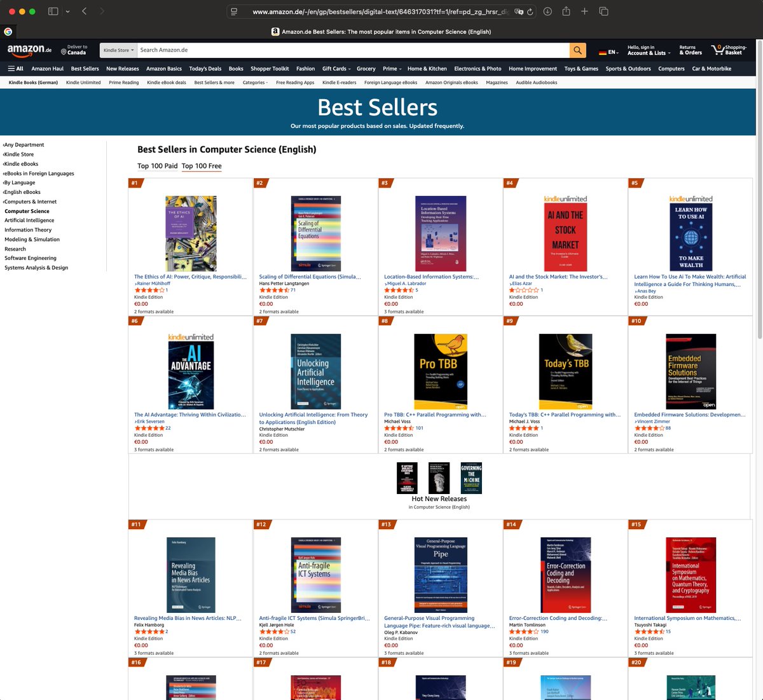This screenshot has width=763, height=700.
Task: Open Today's TBB book cover
Action: pyautogui.click(x=565, y=371)
